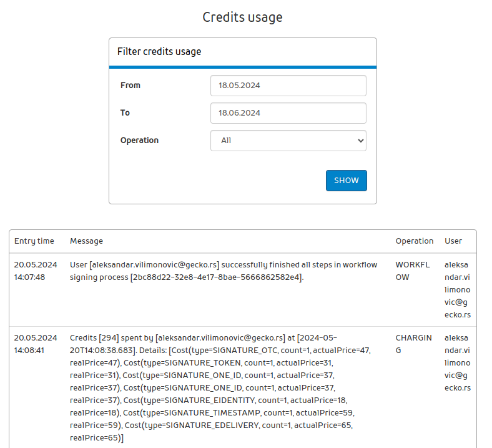Select the 14:08:41 entry time cell
This screenshot has width=492, height=448.
[36, 344]
